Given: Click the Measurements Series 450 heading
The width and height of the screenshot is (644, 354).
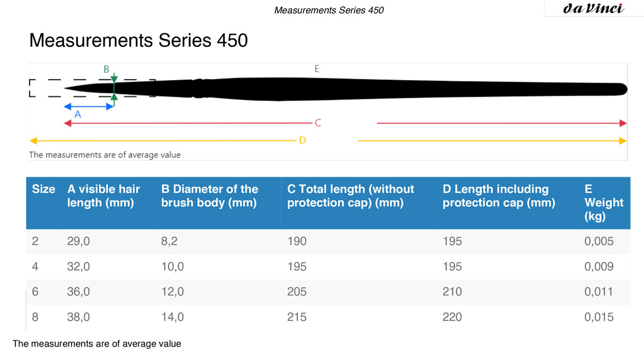Looking at the screenshot, I should (x=138, y=40).
